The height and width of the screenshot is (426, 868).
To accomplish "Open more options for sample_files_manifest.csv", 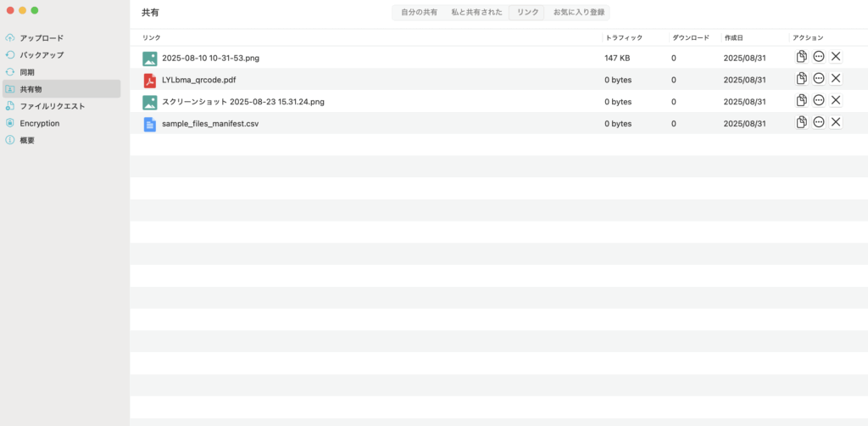I will pyautogui.click(x=819, y=123).
